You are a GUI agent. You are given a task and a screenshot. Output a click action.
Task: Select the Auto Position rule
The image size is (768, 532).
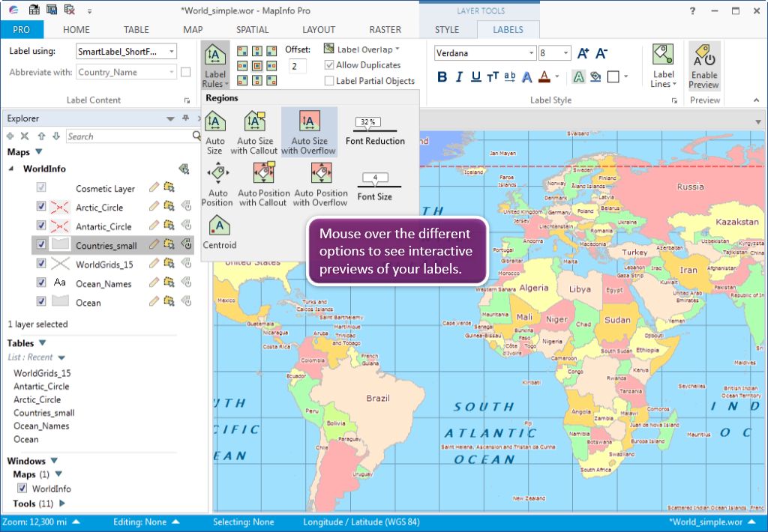[217, 184]
